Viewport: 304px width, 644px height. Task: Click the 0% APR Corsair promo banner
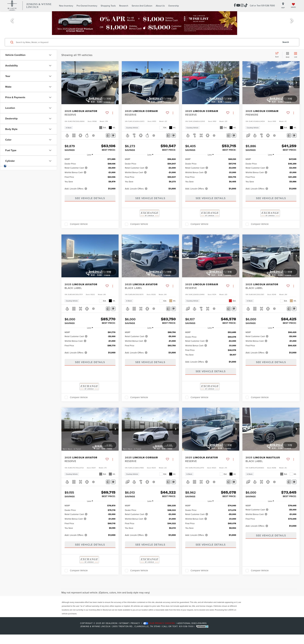click(145, 23)
